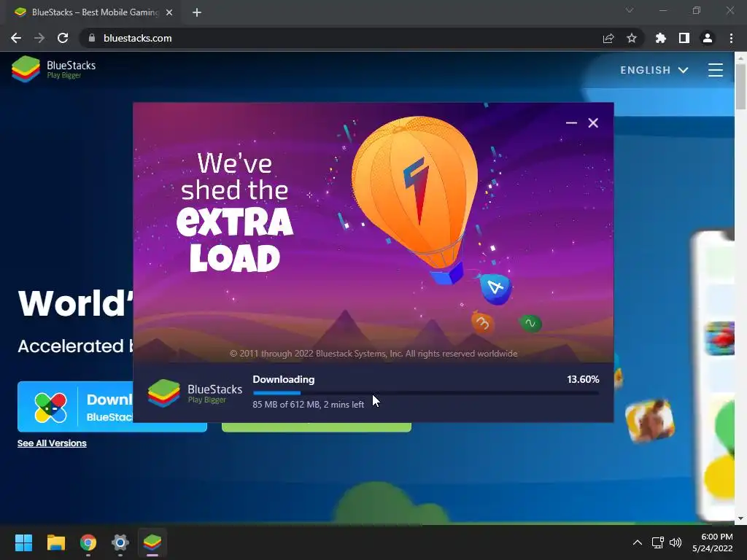Click the site lock icon in the address bar
This screenshot has height=560, width=747.
[x=92, y=38]
